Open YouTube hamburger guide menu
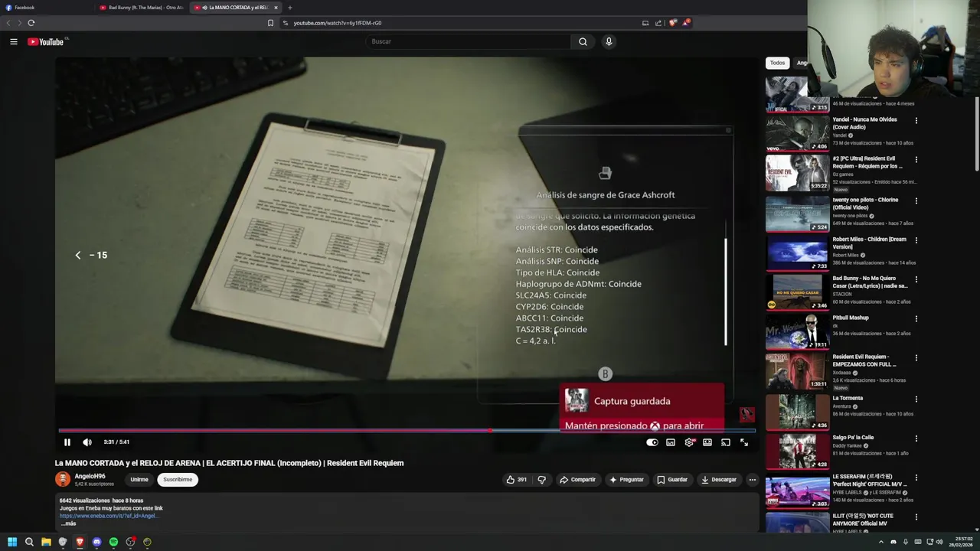Screen dimensions: 980x551 click(x=14, y=41)
